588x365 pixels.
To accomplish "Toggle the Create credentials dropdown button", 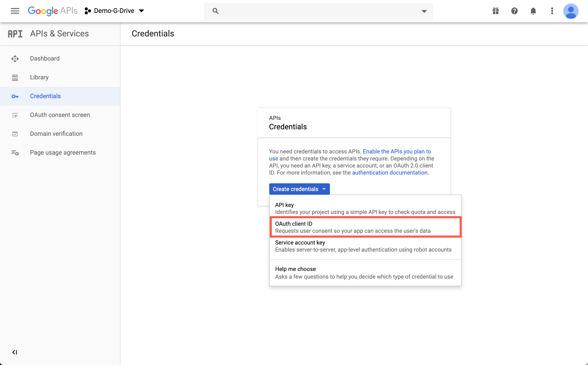I will click(299, 189).
